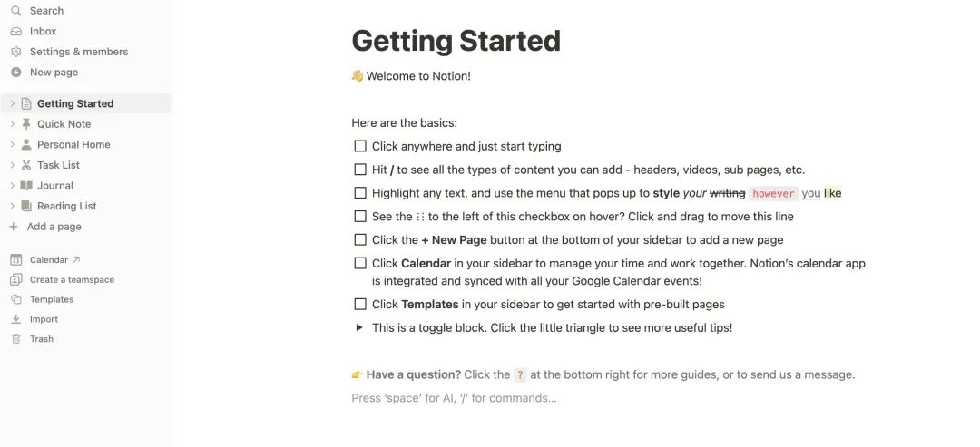The image size is (980, 447).
Task: Click the Create a teamspace icon
Action: 16,279
